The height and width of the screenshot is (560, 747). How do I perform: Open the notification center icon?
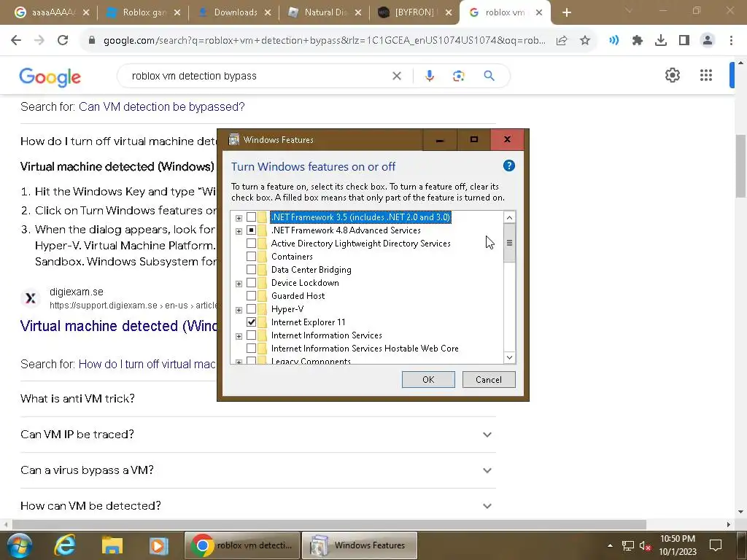tap(716, 545)
